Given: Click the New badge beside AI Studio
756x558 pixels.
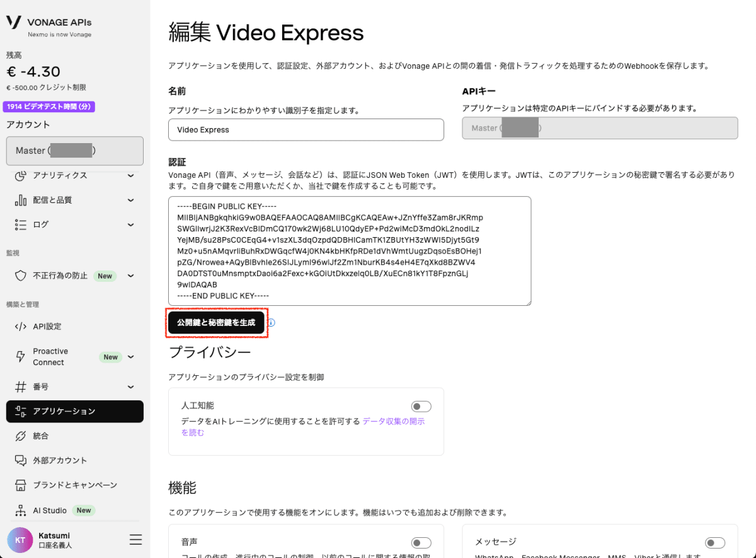Looking at the screenshot, I should [84, 510].
